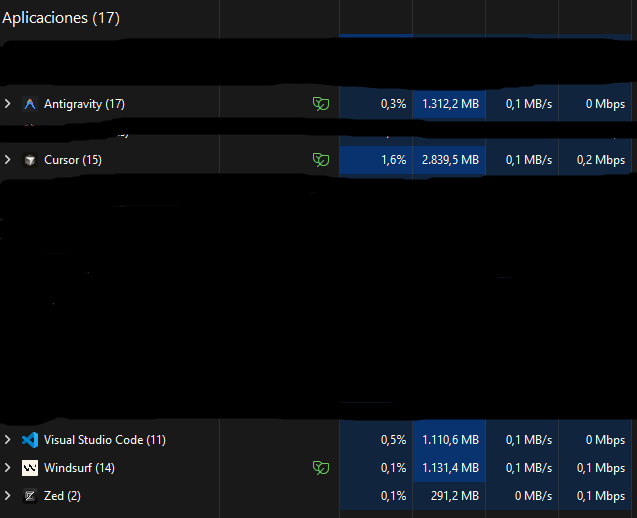637x518 pixels.
Task: Click Visual Studio Code disk 0,1 MB/s
Action: (529, 440)
